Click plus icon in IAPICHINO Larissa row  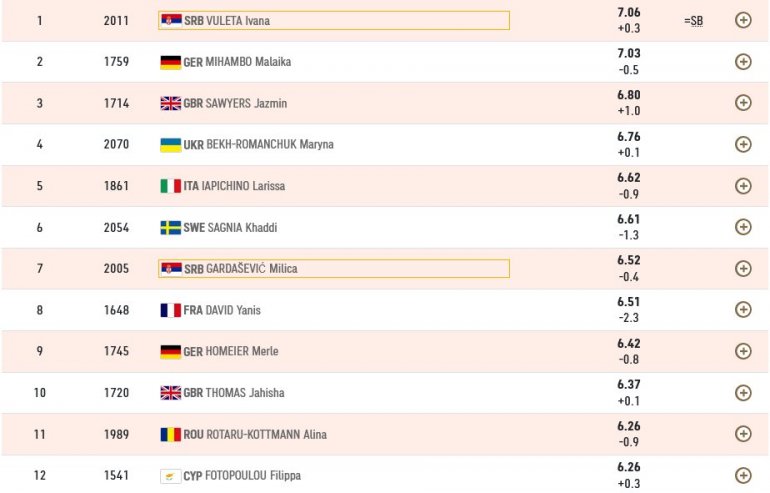pos(743,185)
